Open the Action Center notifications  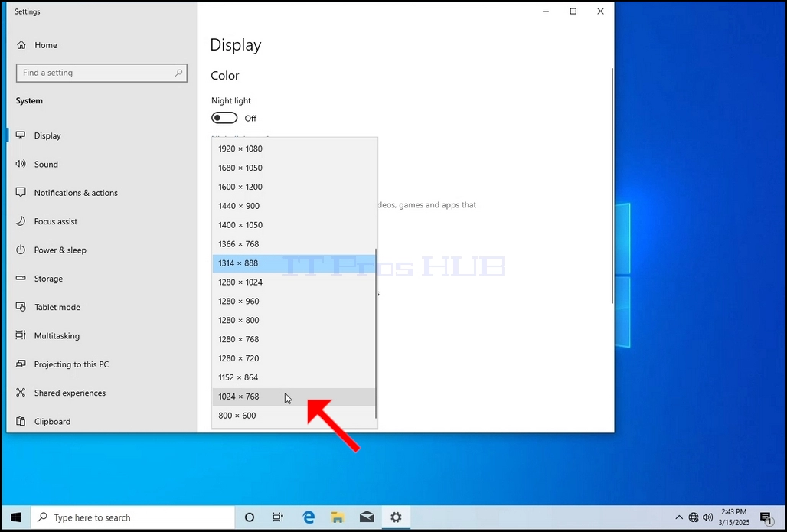pos(766,517)
